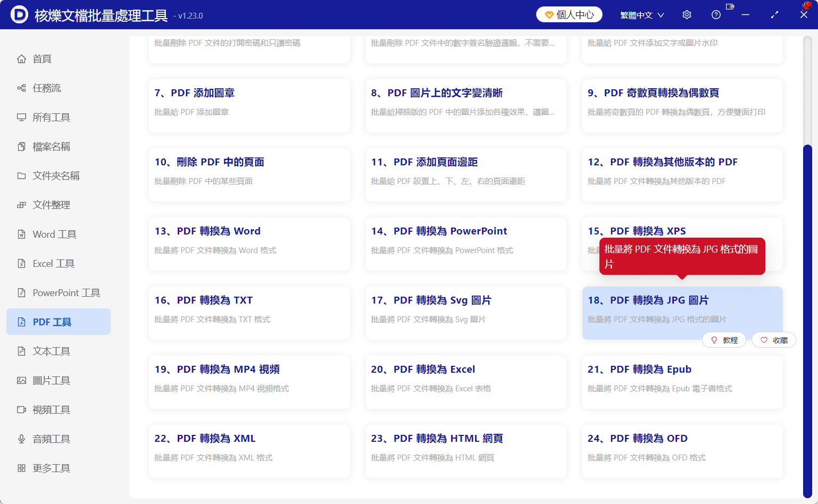
Task: Click the file name icon beside 檔案名稱
Action: coord(21,147)
